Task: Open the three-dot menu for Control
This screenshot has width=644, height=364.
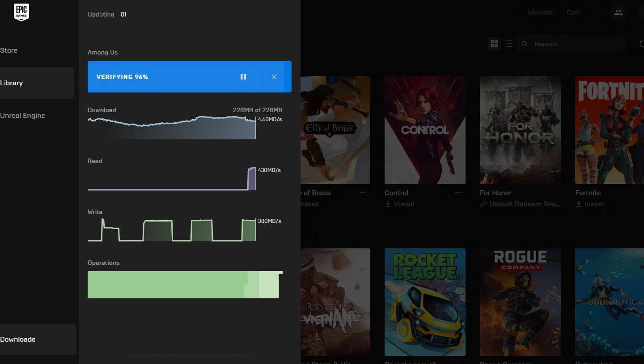Action: (458, 192)
